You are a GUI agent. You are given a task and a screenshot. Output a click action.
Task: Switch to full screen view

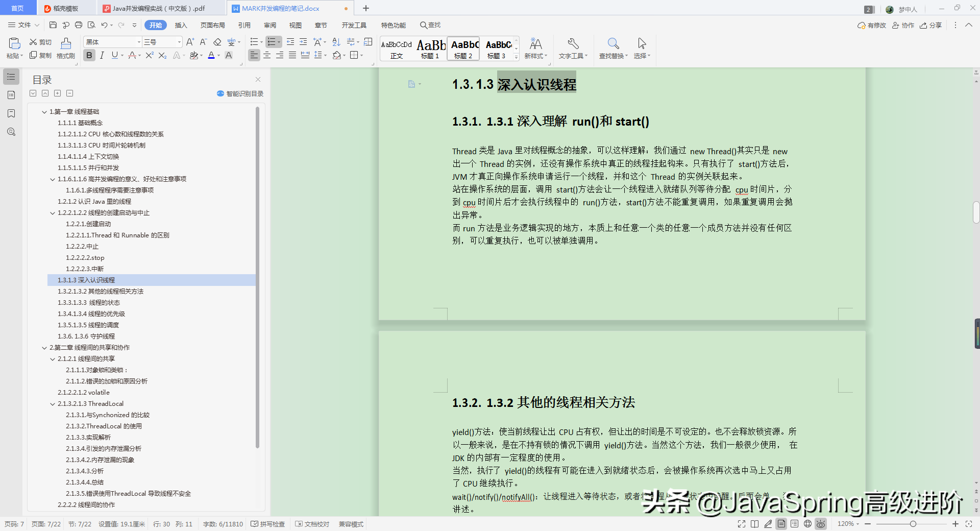click(742, 524)
